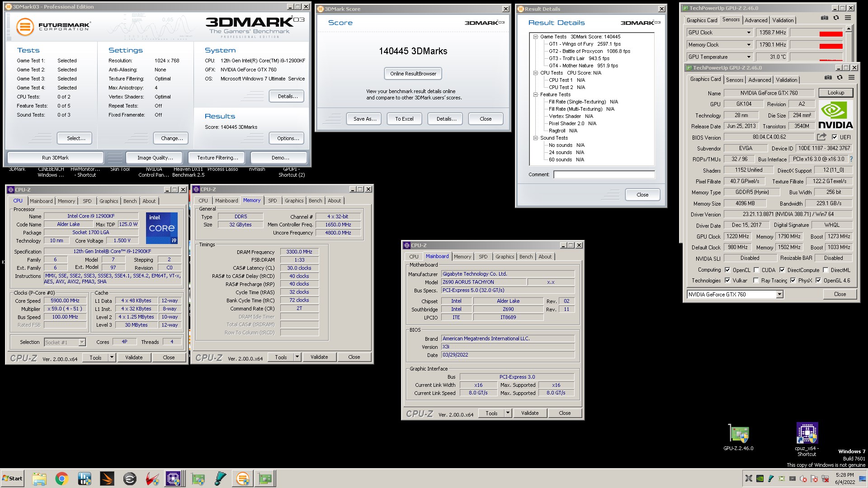
Task: Click the 140445 3DMarks score text
Action: tap(413, 51)
